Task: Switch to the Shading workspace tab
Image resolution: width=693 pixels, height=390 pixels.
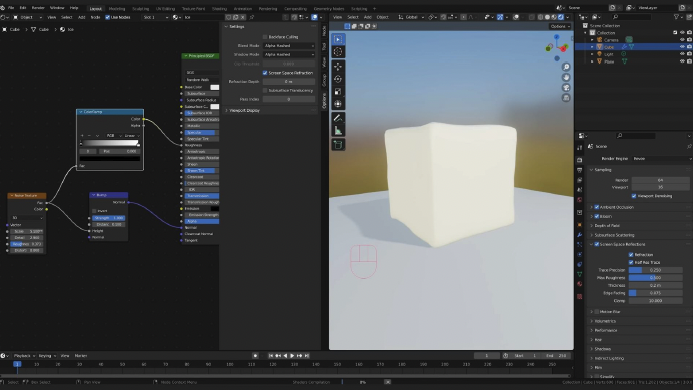Action: [219, 8]
